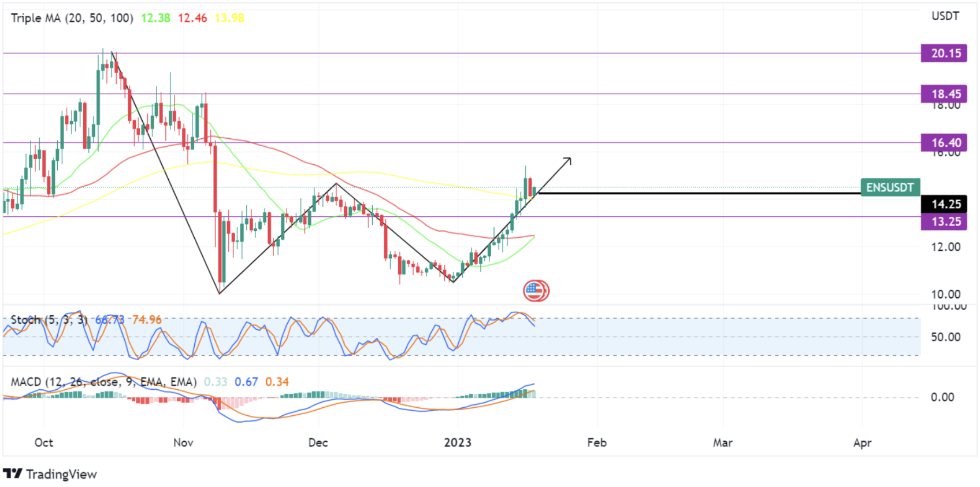The height and width of the screenshot is (487, 980).
Task: Select the MACD 0.67 value
Action: pyautogui.click(x=246, y=382)
